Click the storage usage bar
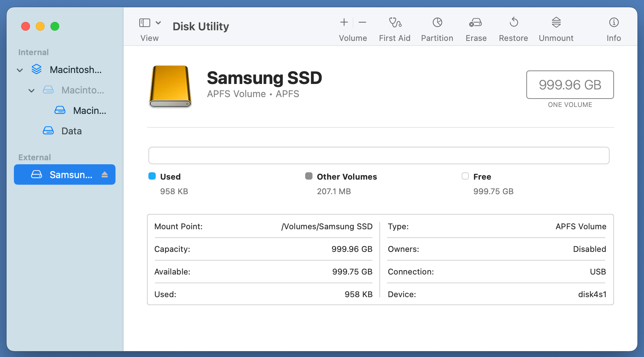Image resolution: width=644 pixels, height=357 pixels. [x=379, y=155]
